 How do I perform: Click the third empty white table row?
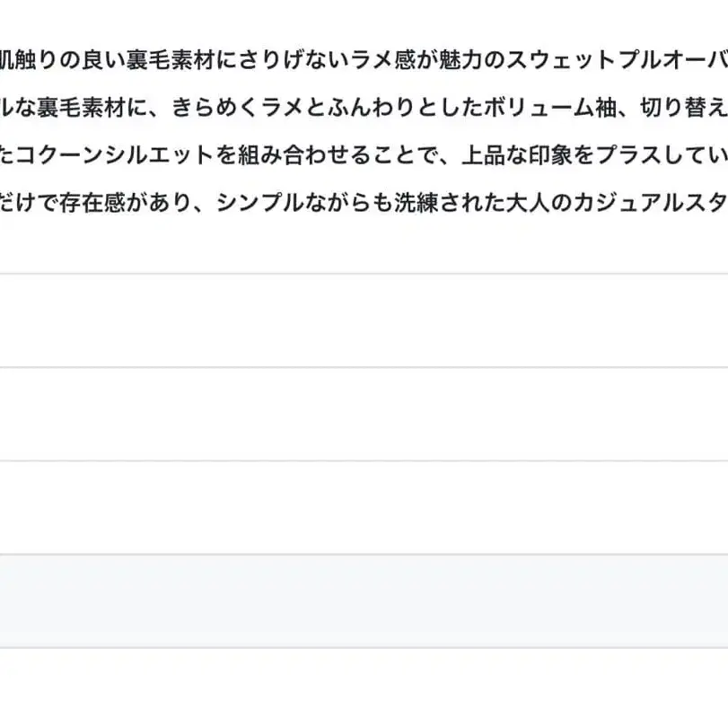tap(364, 507)
